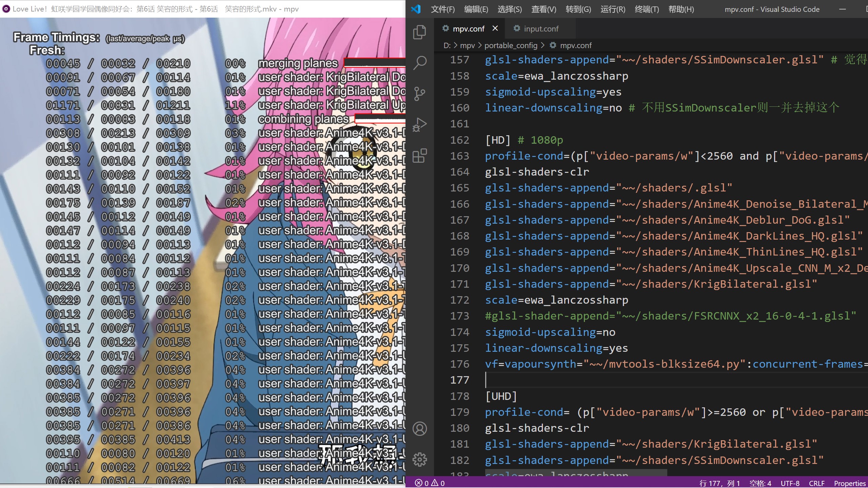The width and height of the screenshot is (868, 488).
Task: Click line number 178 in gutter
Action: point(460,396)
